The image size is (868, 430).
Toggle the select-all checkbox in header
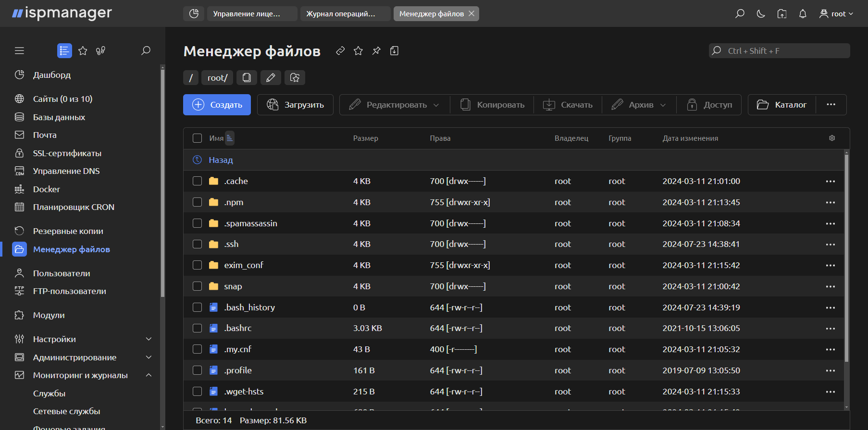point(197,138)
